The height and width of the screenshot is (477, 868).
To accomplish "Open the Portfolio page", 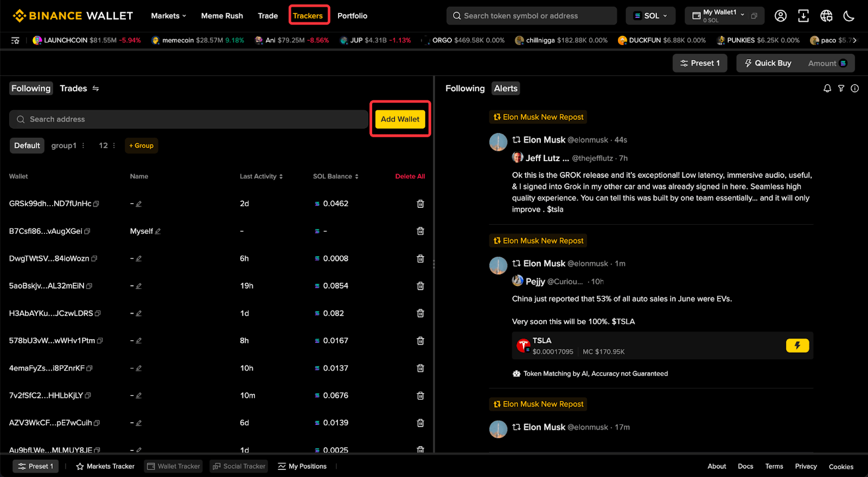I will point(353,16).
